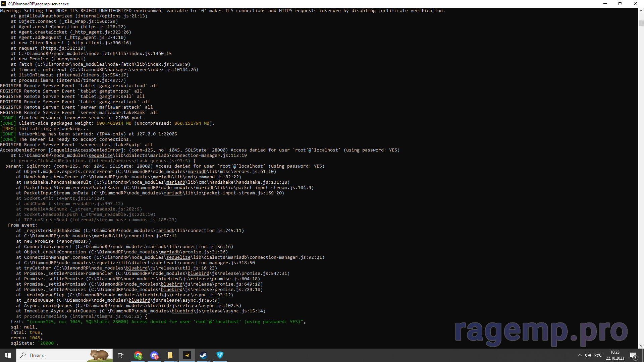Click the '860.151794 MB' uncompressed value
This screenshot has width=644, height=362.
point(192,123)
